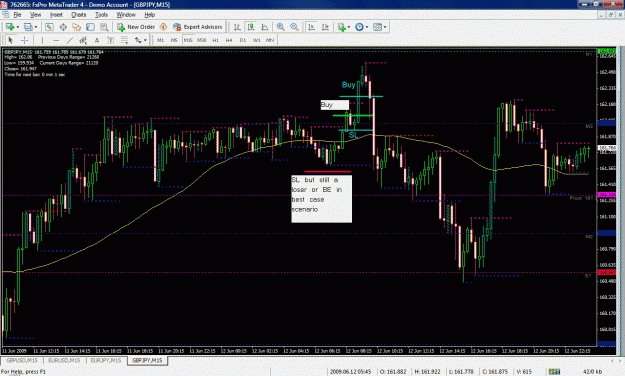Select the Fibonacci Retracement tool
This screenshot has height=376, width=625.
point(124,40)
